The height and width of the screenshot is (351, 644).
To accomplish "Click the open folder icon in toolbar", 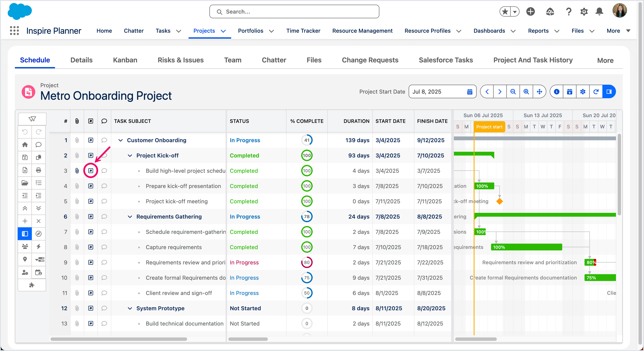I will tap(25, 183).
